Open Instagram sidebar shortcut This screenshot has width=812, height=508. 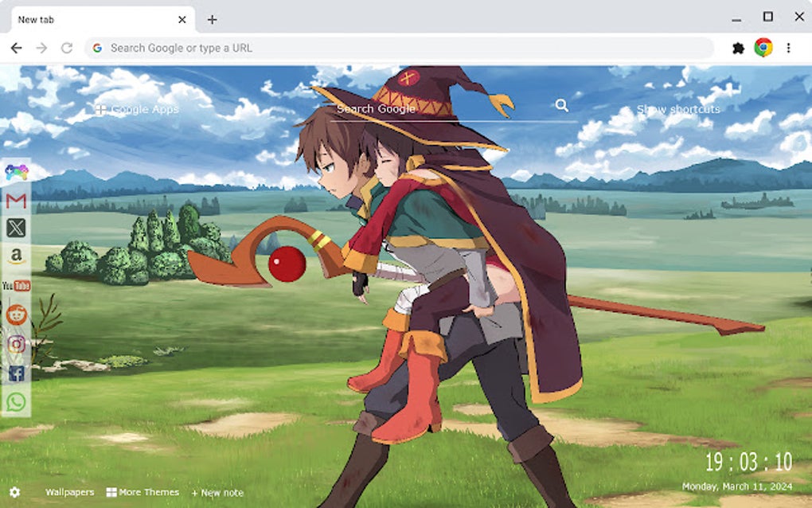click(x=16, y=344)
